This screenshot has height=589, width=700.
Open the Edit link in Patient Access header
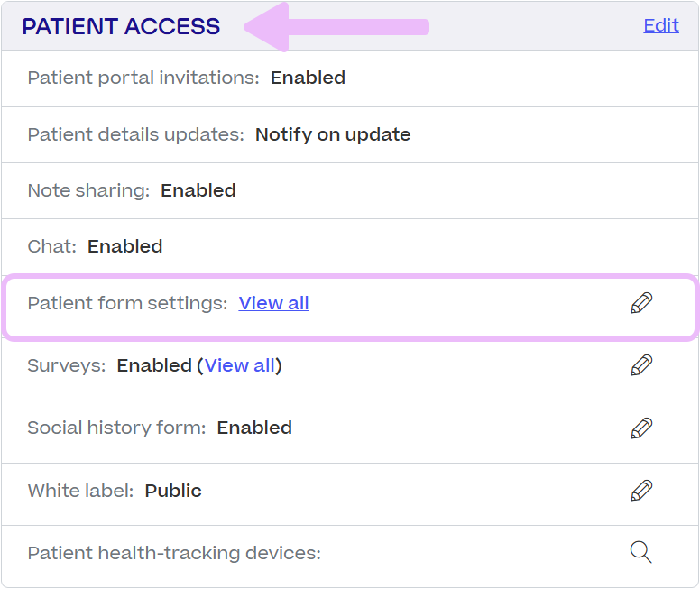[660, 25]
